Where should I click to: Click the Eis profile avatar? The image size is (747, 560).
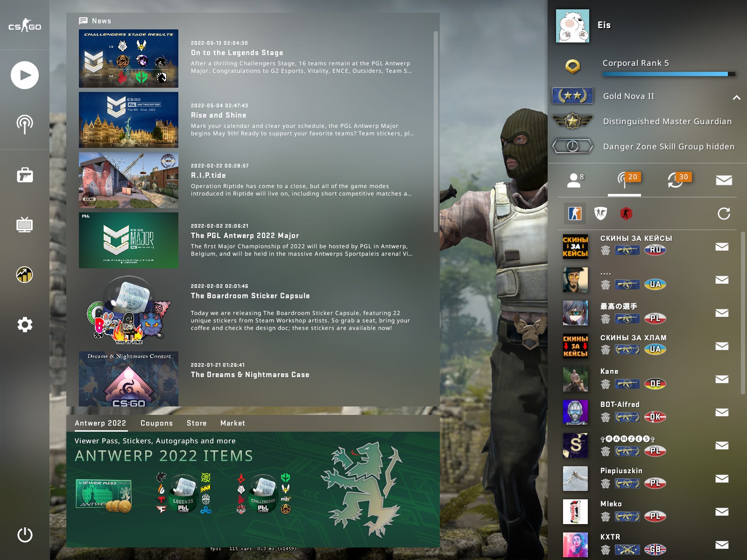pos(572,26)
